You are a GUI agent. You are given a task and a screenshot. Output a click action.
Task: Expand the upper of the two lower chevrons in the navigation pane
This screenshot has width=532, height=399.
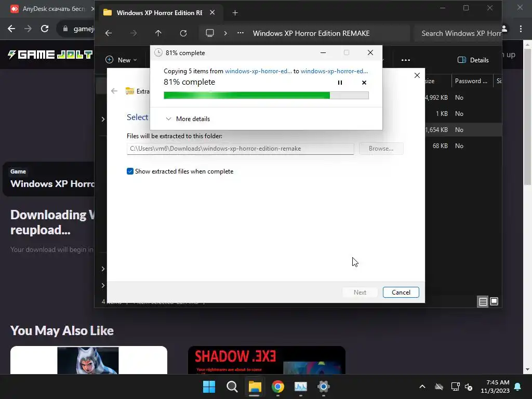pos(103,269)
